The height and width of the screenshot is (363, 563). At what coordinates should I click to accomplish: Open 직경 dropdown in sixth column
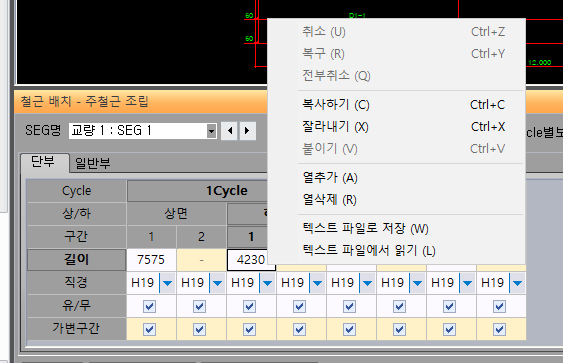[x=417, y=283]
